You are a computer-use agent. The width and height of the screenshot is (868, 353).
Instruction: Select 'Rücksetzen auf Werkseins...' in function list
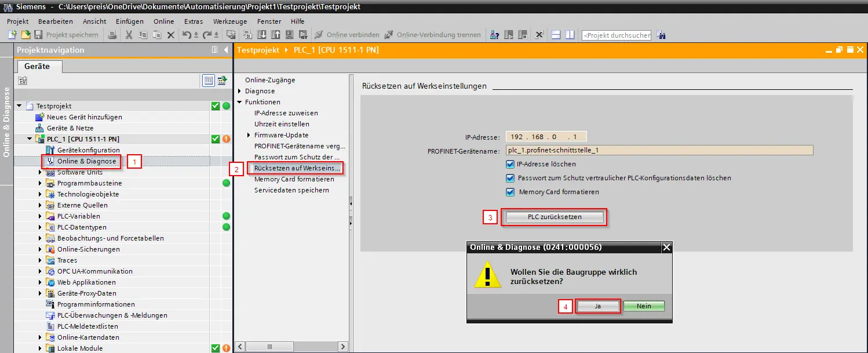[298, 168]
